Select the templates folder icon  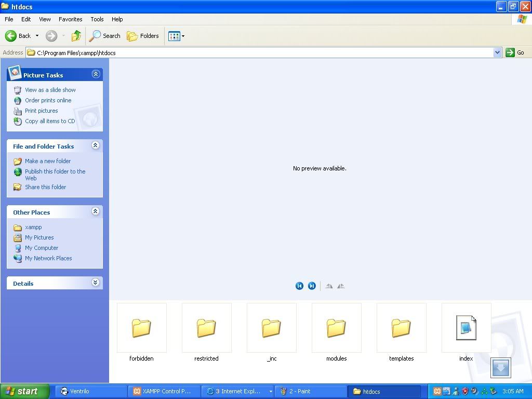[x=401, y=328]
